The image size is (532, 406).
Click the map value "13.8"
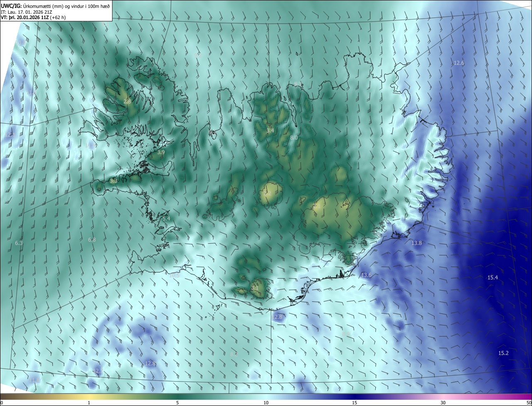point(416,243)
